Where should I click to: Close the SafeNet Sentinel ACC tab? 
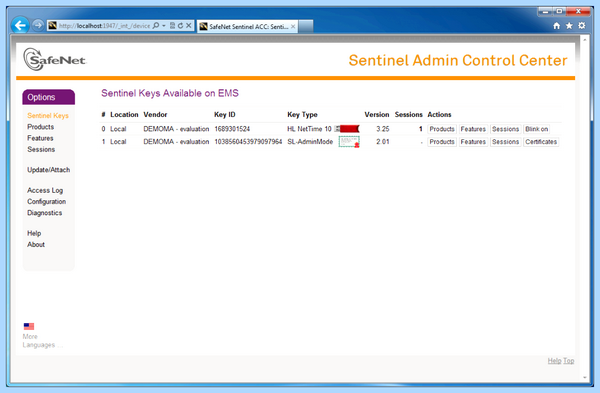(293, 26)
